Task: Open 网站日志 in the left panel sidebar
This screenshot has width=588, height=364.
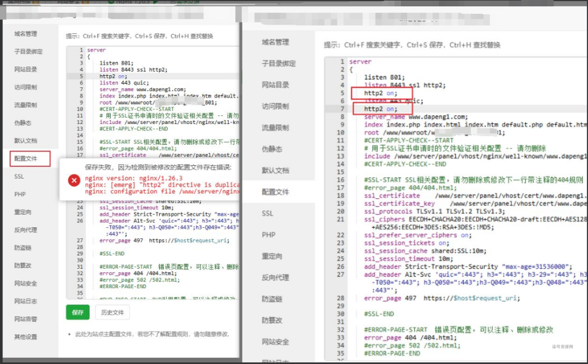Action: (x=26, y=301)
